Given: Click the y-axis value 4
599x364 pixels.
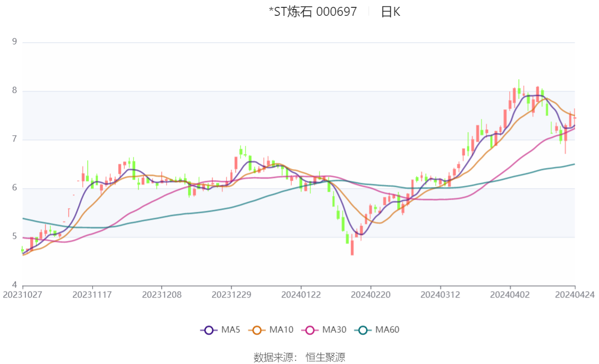Looking at the screenshot, I should [x=14, y=285].
